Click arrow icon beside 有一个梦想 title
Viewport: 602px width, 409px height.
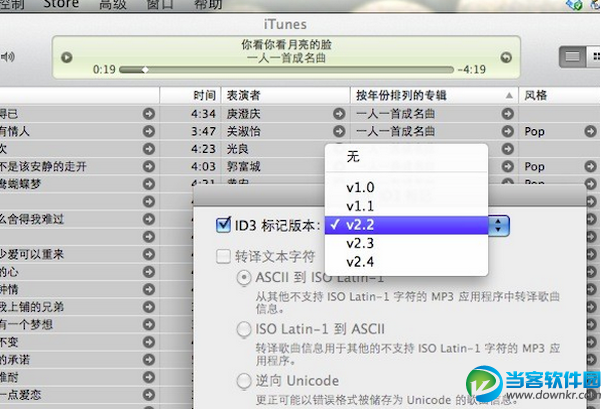(x=149, y=325)
